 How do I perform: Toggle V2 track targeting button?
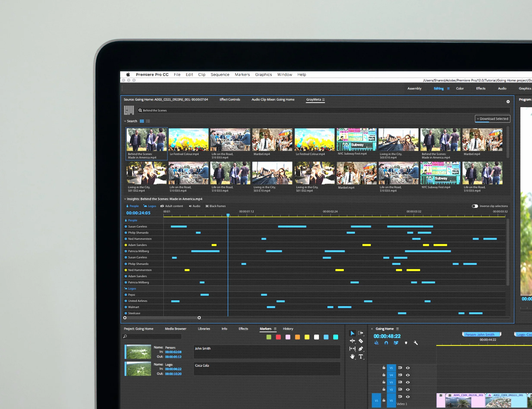(x=391, y=390)
